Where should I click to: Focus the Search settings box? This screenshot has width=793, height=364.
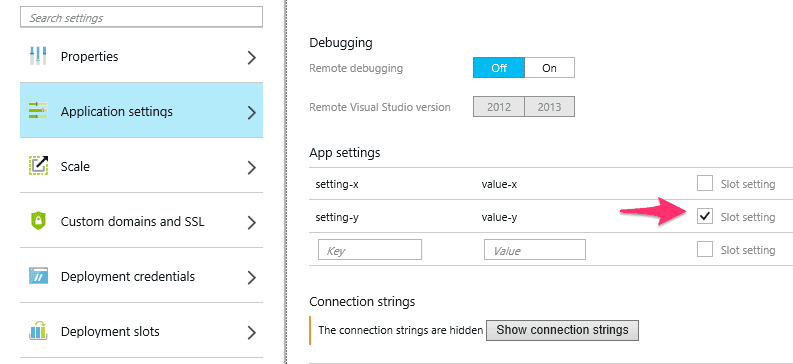coord(142,17)
